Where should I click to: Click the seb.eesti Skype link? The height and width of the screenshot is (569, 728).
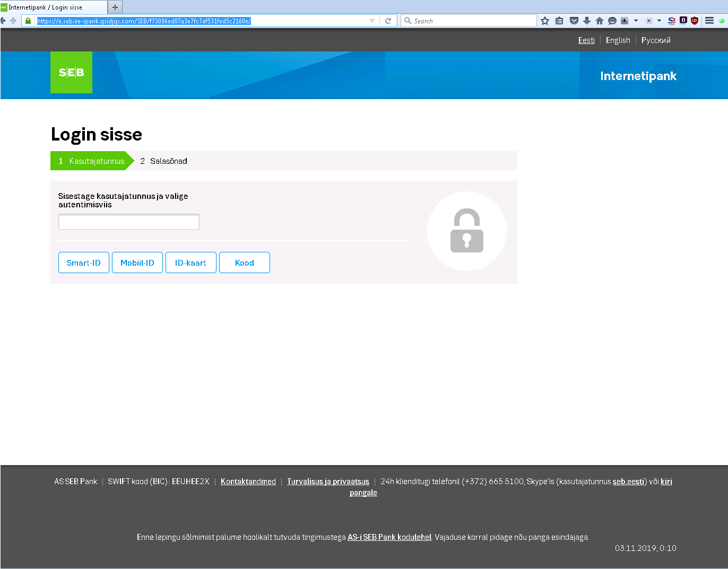coord(628,482)
